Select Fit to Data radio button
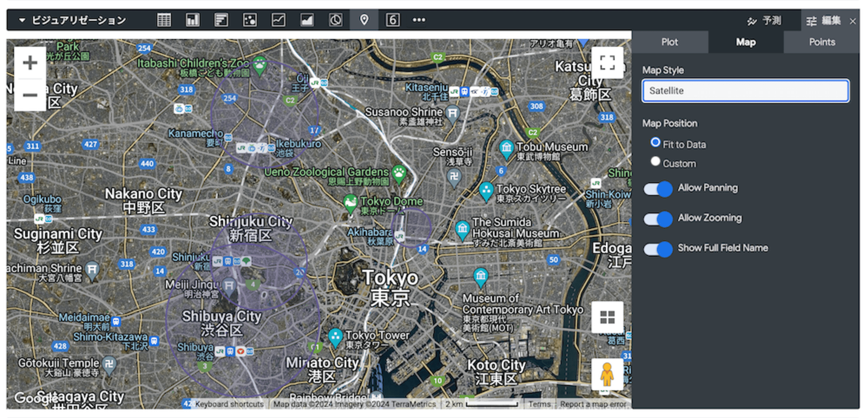The image size is (868, 418). (x=655, y=143)
